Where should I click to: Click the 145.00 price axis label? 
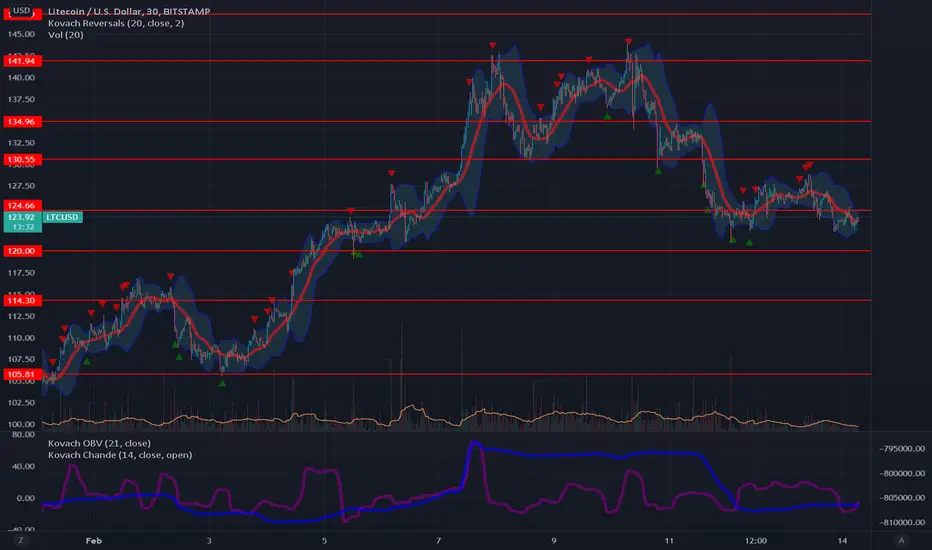[x=21, y=34]
